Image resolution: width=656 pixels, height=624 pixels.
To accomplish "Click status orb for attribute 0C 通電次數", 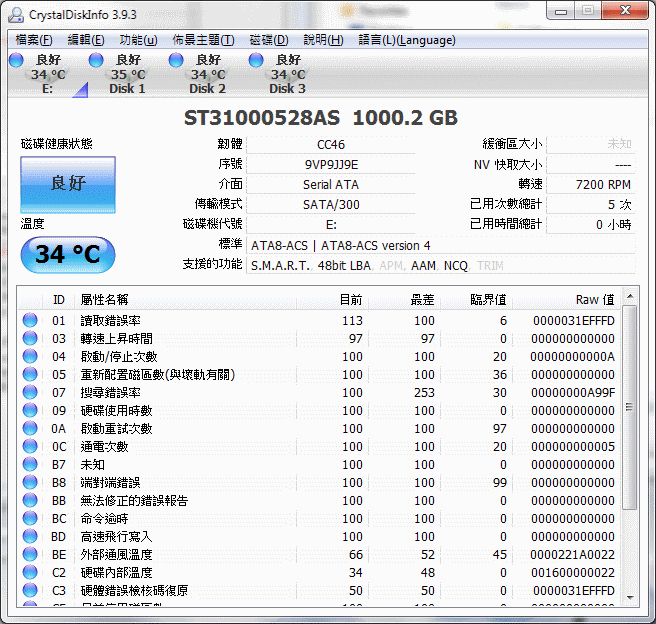I will (30, 446).
